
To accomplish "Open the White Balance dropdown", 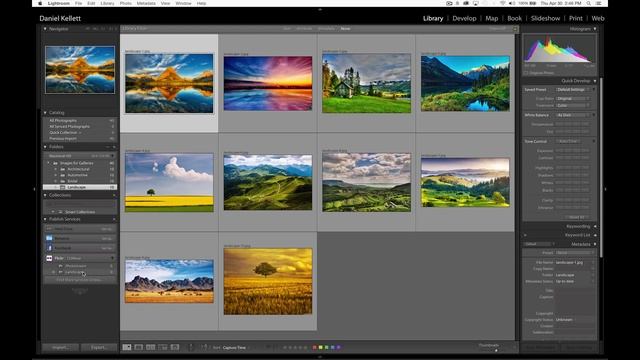I will (x=573, y=115).
